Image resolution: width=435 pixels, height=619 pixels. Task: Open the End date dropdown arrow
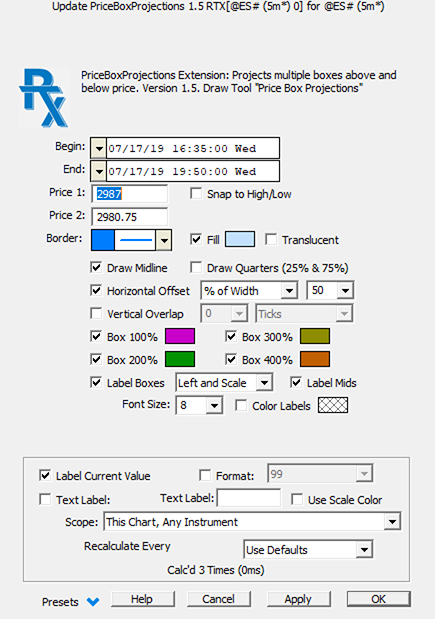click(98, 172)
